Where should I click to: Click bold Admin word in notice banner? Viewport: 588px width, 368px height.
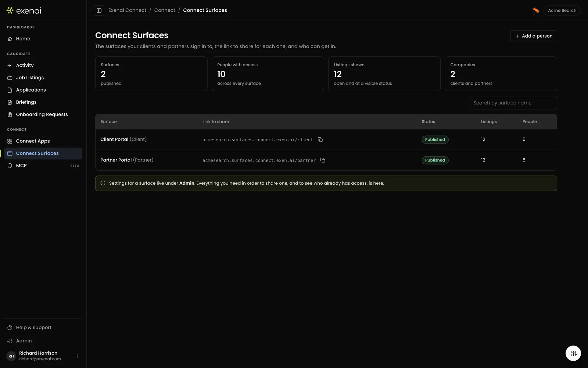(x=187, y=183)
